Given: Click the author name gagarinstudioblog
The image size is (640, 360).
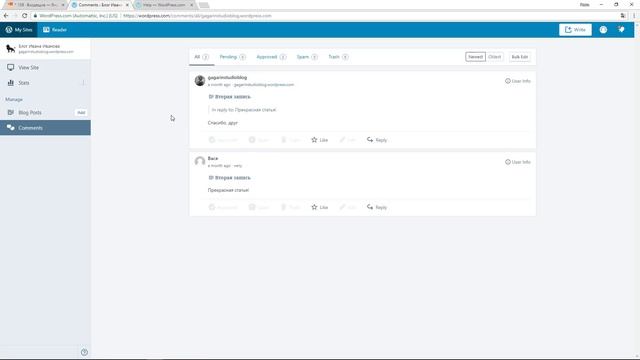Looking at the screenshot, I should coord(227,78).
